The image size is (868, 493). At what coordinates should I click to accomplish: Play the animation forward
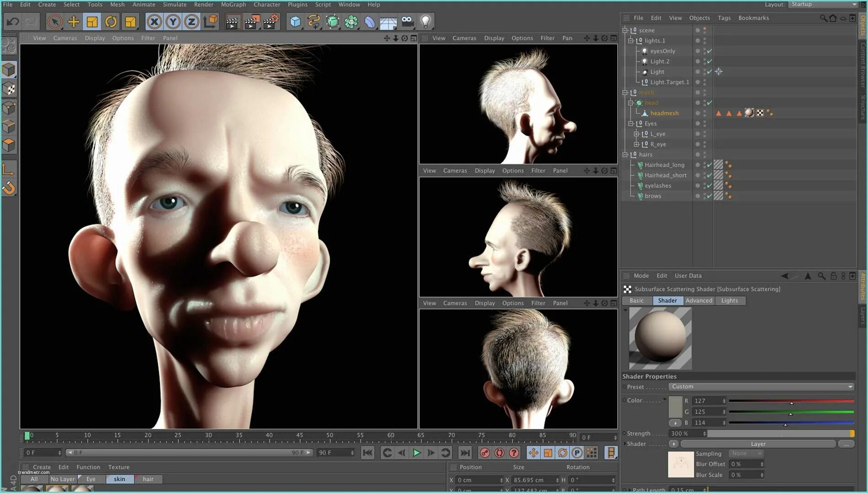pyautogui.click(x=416, y=453)
